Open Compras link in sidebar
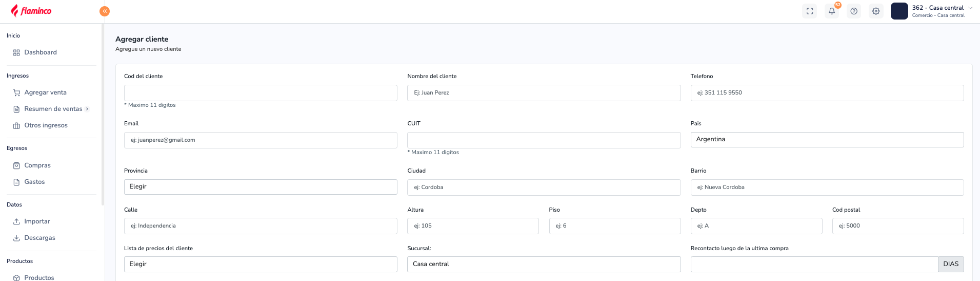Viewport: 980px width, 281px height. (x=37, y=165)
